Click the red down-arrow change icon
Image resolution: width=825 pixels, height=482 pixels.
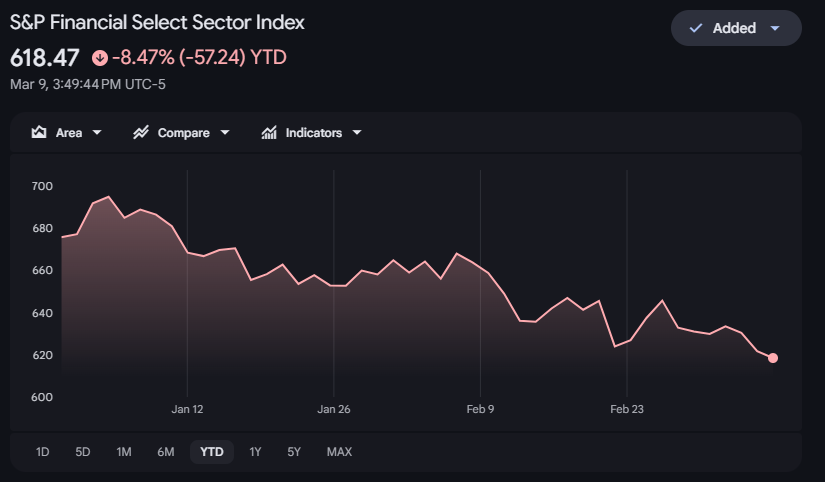(99, 58)
